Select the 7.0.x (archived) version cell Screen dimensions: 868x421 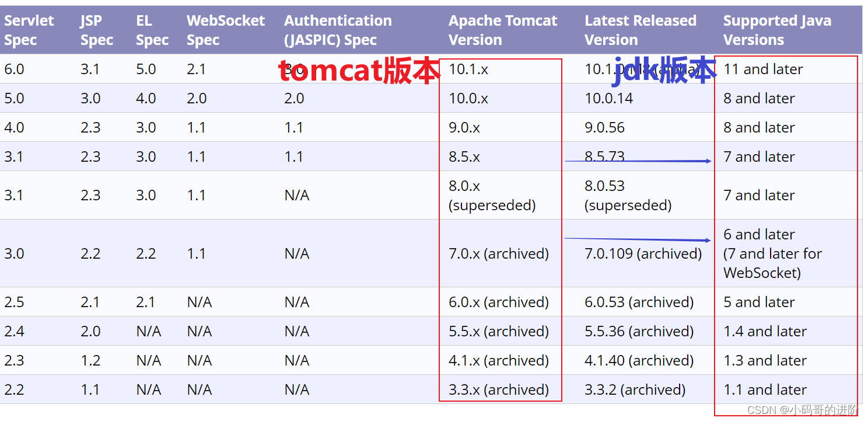tap(499, 253)
